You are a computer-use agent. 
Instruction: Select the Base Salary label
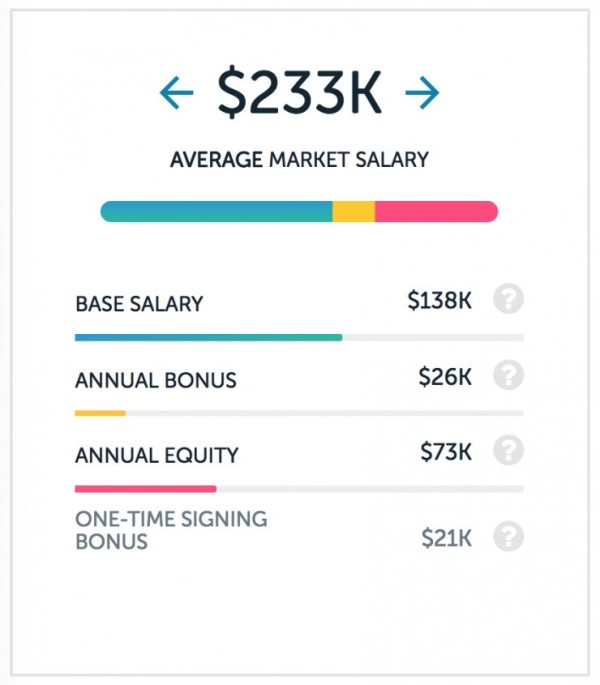[x=139, y=304]
